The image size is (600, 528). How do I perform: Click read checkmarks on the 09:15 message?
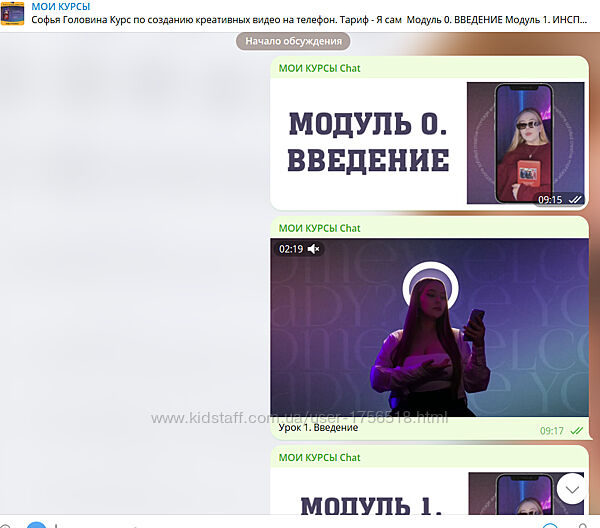[x=575, y=199]
